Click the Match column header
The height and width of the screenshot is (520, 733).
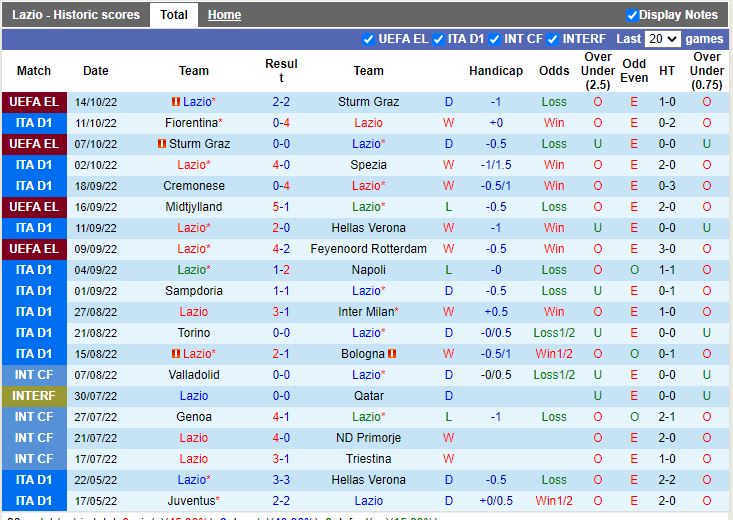pyautogui.click(x=34, y=71)
